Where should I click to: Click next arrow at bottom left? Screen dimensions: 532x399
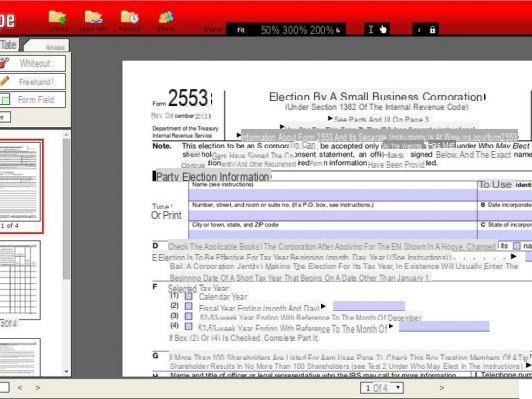tap(38, 387)
